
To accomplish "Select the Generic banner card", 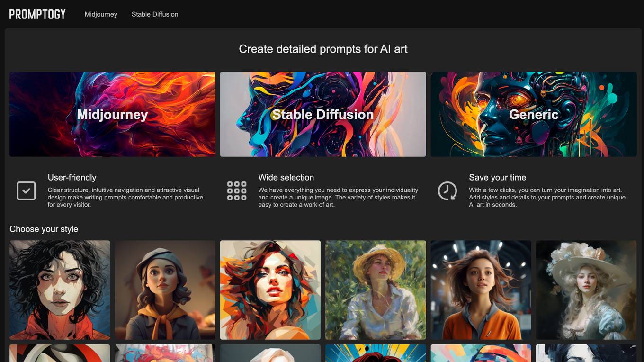I will pos(534,114).
